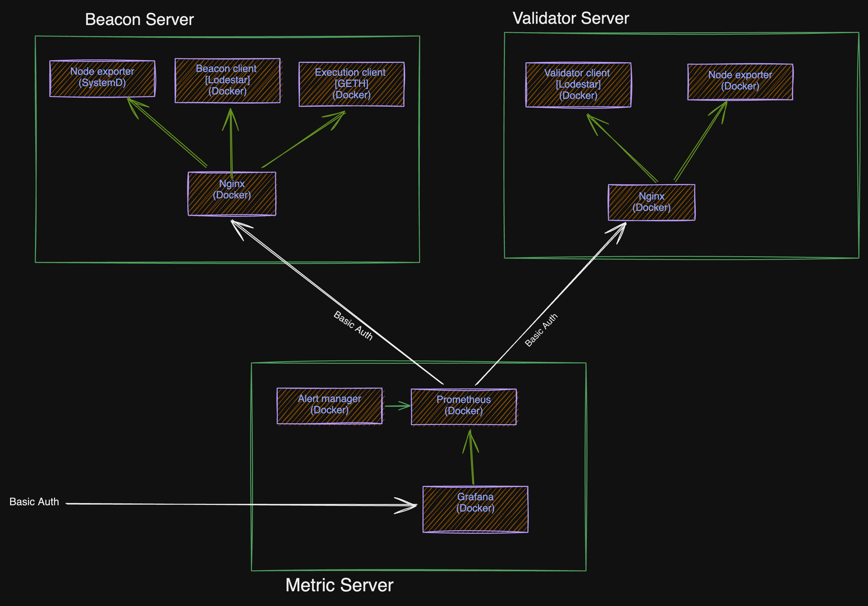868x606 pixels.
Task: Click the Beacon Server Nginx box
Action: coord(232,194)
